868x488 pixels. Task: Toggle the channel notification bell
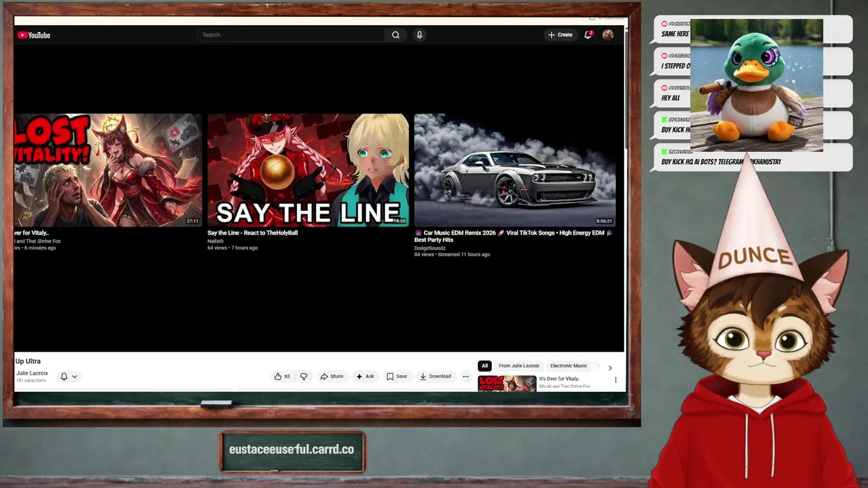(x=64, y=376)
